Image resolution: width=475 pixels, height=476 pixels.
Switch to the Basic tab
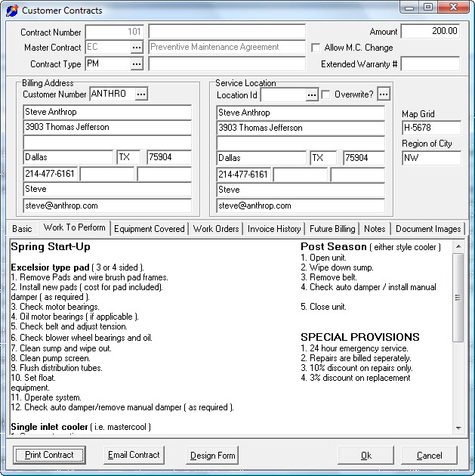pos(22,229)
